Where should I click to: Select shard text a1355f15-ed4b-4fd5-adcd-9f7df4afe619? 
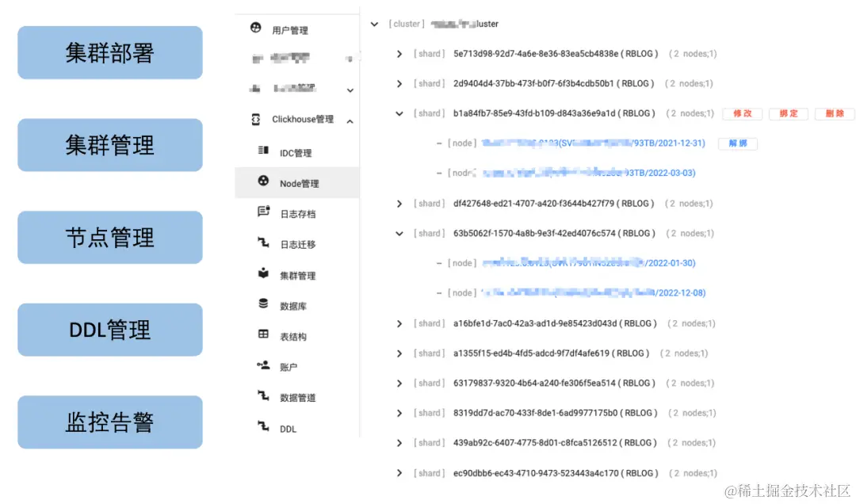pos(531,353)
